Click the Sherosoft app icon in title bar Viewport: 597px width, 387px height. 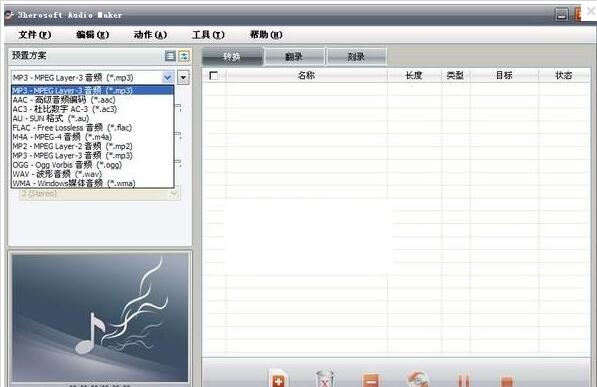point(10,15)
